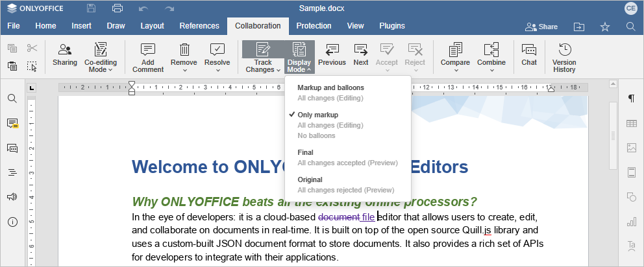This screenshot has width=644, height=267.
Task: Open Image settings in right sidebar
Action: click(631, 148)
